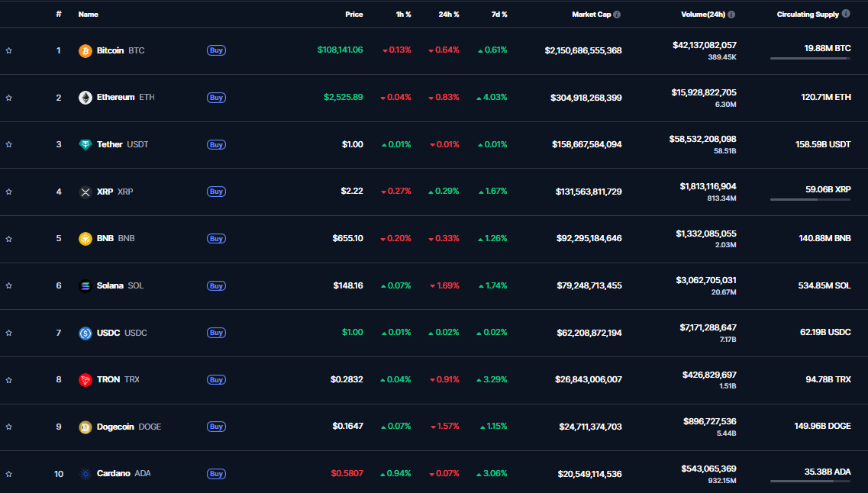868x493 pixels.
Task: Click the Bitcoin circulating supply progress bar
Action: 811,58
